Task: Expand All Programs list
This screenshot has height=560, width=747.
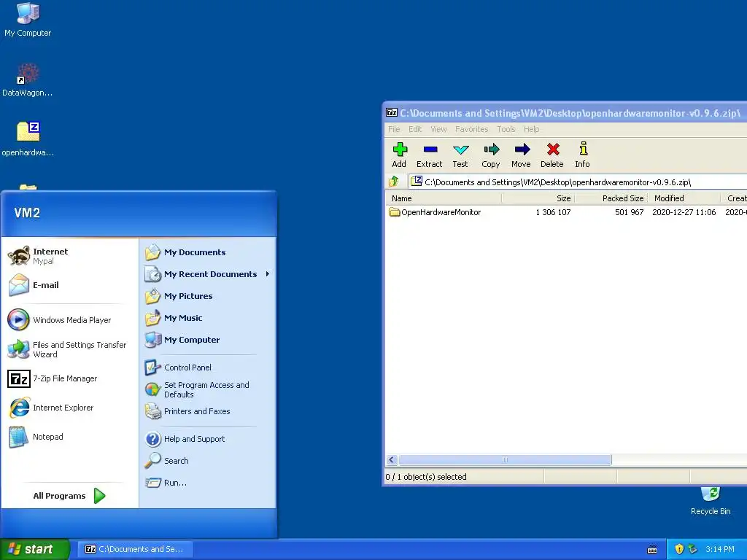Action: coord(69,496)
